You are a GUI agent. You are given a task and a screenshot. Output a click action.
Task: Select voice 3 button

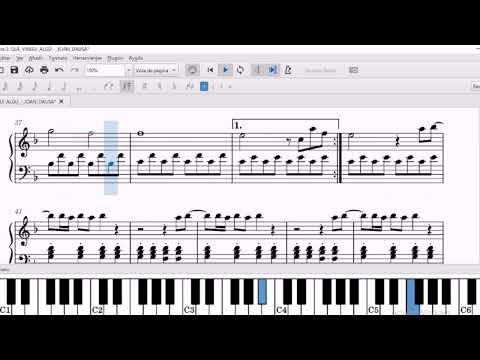[221, 87]
